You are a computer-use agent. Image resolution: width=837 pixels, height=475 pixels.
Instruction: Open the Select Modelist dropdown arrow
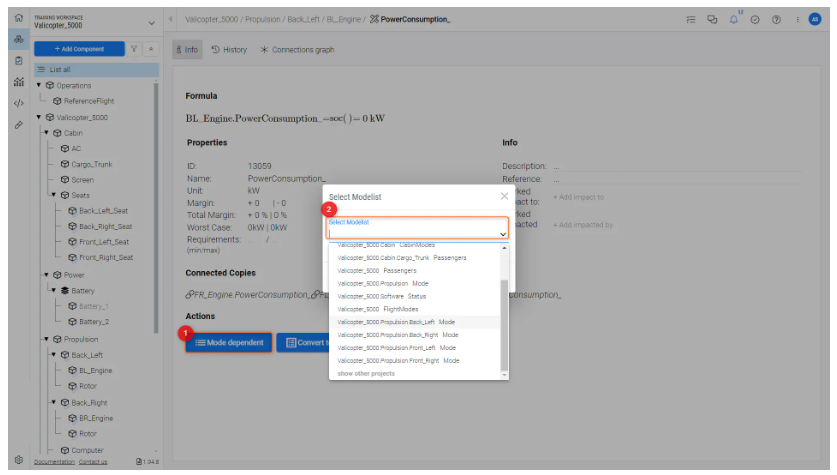pos(502,234)
